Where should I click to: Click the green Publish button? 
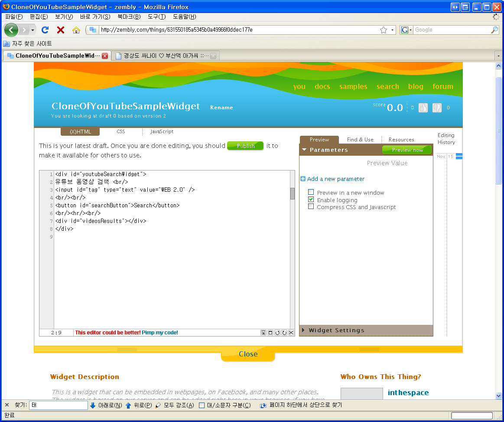(x=246, y=146)
